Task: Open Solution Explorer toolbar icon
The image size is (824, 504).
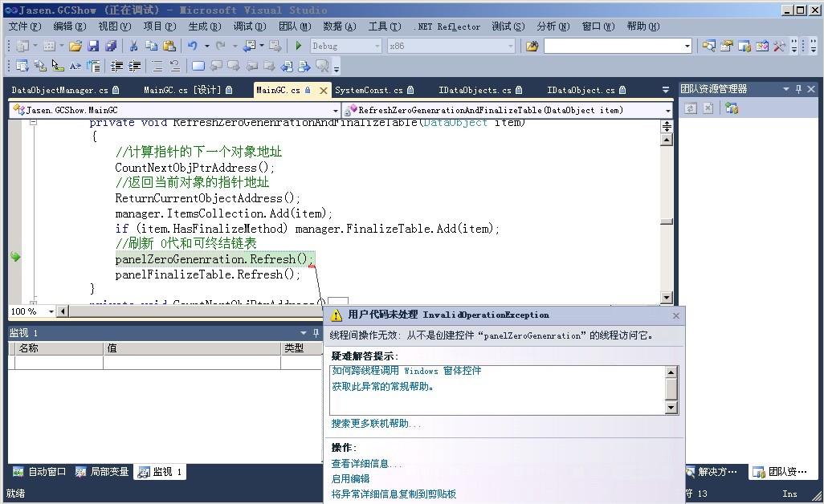Action: click(x=708, y=47)
